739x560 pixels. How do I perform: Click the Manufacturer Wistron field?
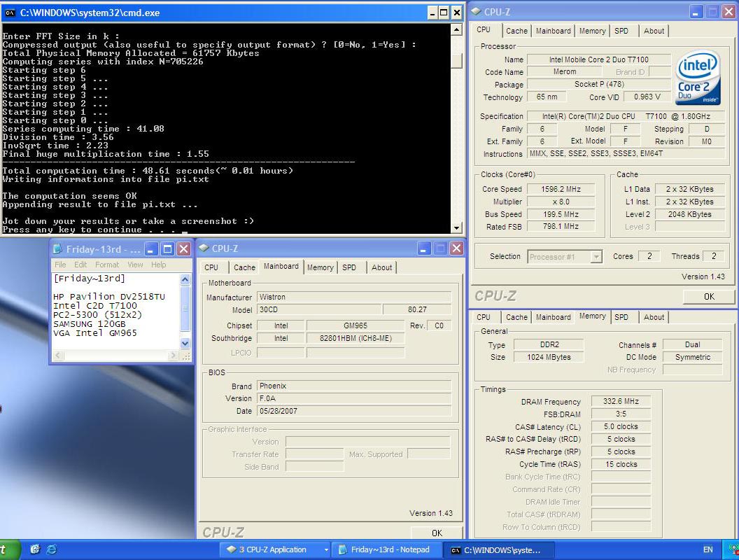(354, 297)
